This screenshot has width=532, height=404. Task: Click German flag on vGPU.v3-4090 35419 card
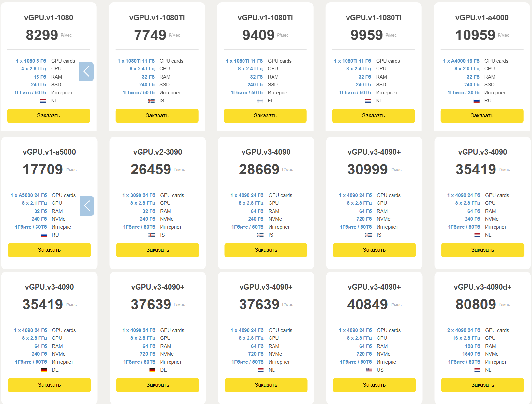pyautogui.click(x=44, y=370)
